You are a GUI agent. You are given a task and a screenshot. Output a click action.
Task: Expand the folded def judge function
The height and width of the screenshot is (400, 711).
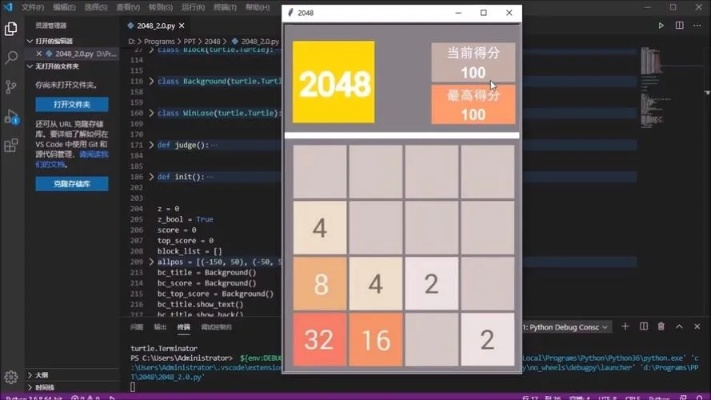[x=151, y=145]
